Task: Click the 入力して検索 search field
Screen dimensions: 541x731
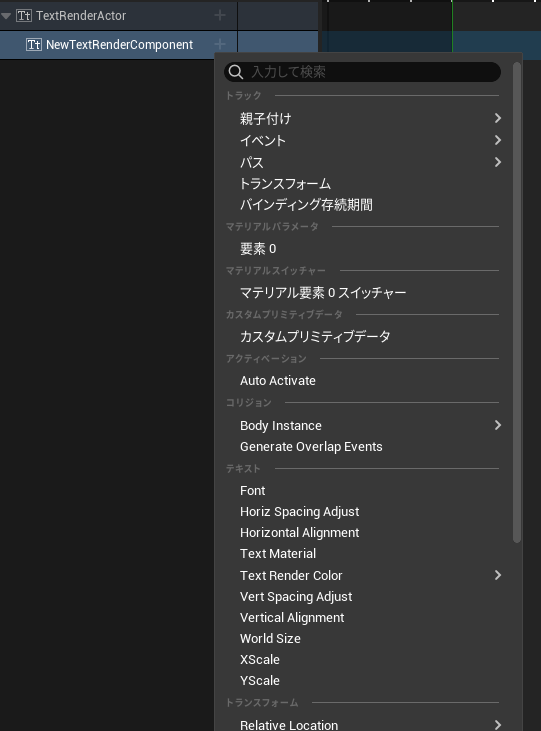Action: pyautogui.click(x=362, y=72)
